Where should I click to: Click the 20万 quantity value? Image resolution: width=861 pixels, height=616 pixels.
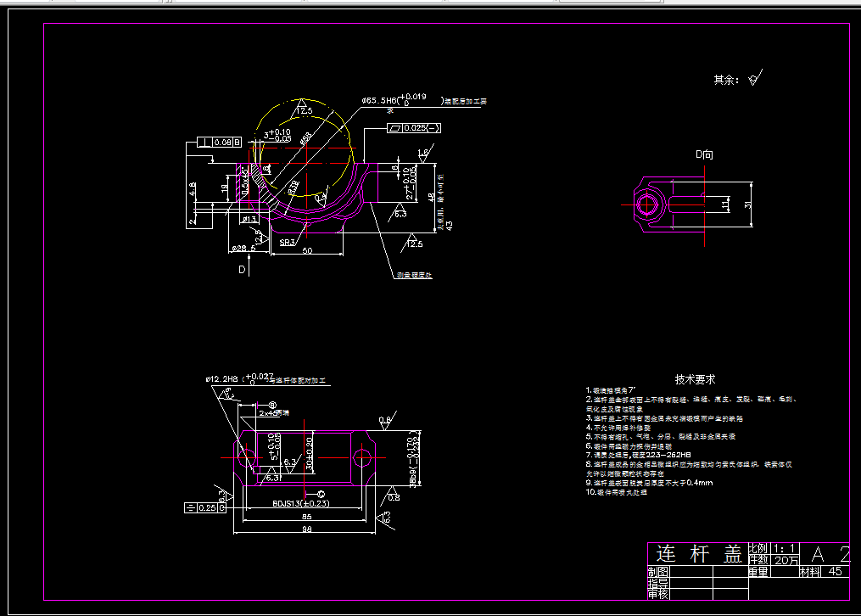pos(786,560)
